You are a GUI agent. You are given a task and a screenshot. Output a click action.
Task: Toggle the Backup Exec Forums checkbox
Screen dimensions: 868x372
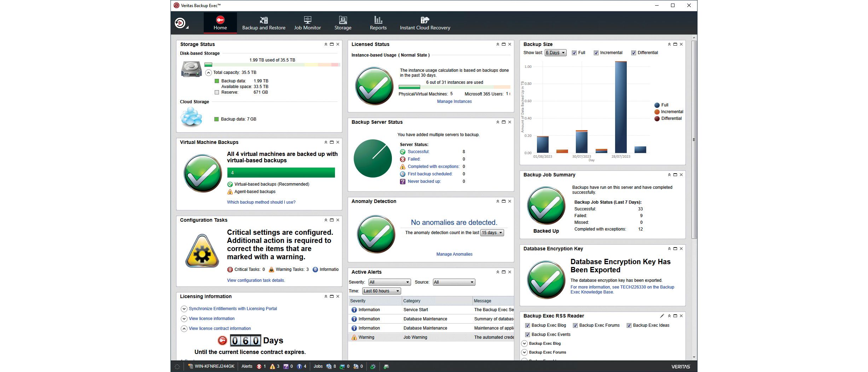pyautogui.click(x=575, y=325)
